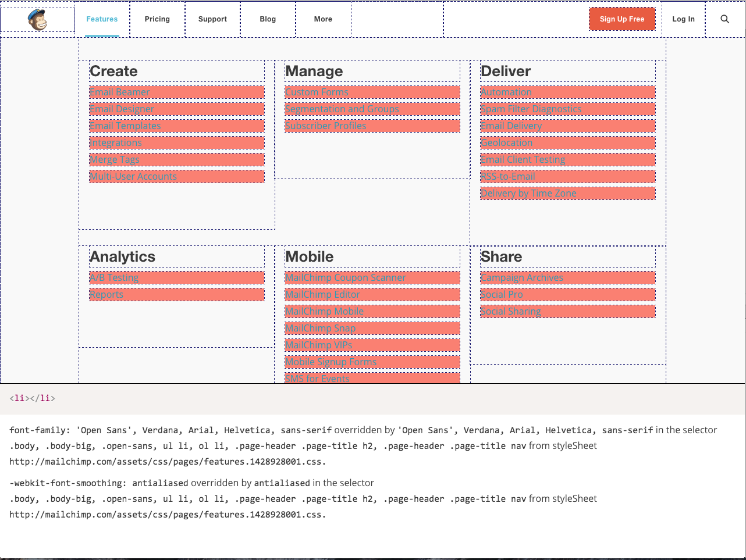Visit the MailChimp Editor link
The width and height of the screenshot is (746, 560).
tap(322, 294)
